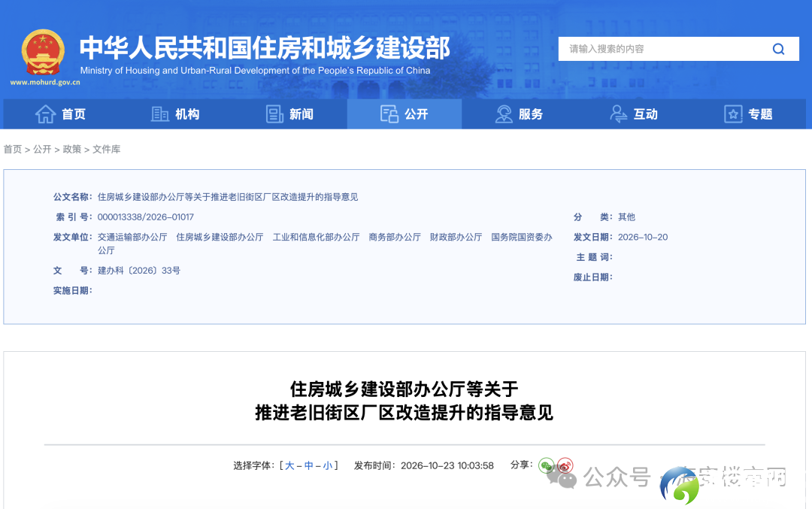This screenshot has width=812, height=509.
Task: Open the 服务 navigation tab
Action: click(519, 114)
